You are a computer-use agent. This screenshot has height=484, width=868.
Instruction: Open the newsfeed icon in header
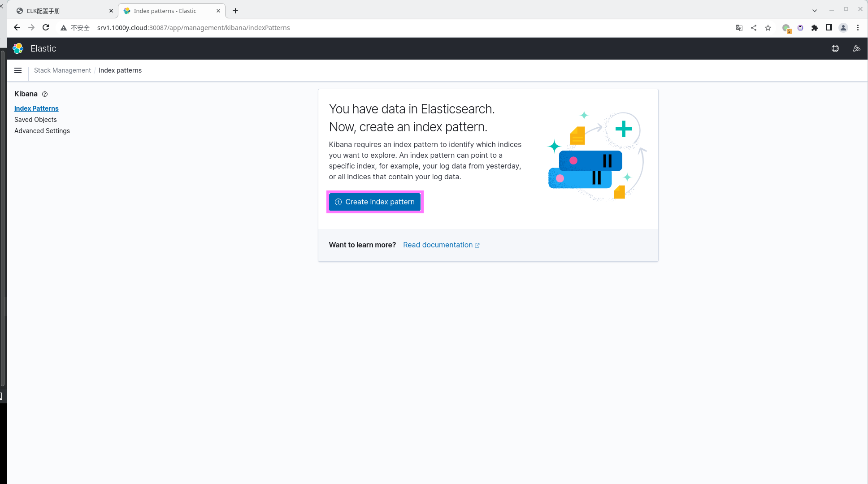tap(857, 48)
